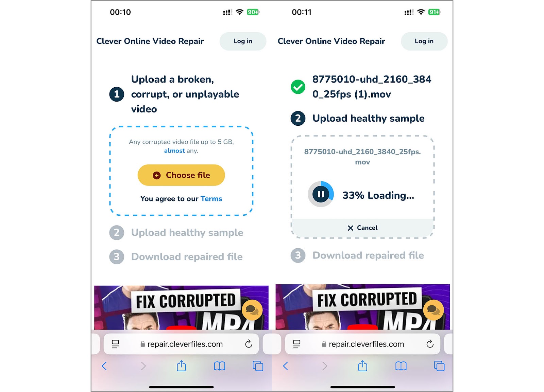The width and height of the screenshot is (544, 392).
Task: Reload the page in left browser
Action: coord(249,344)
